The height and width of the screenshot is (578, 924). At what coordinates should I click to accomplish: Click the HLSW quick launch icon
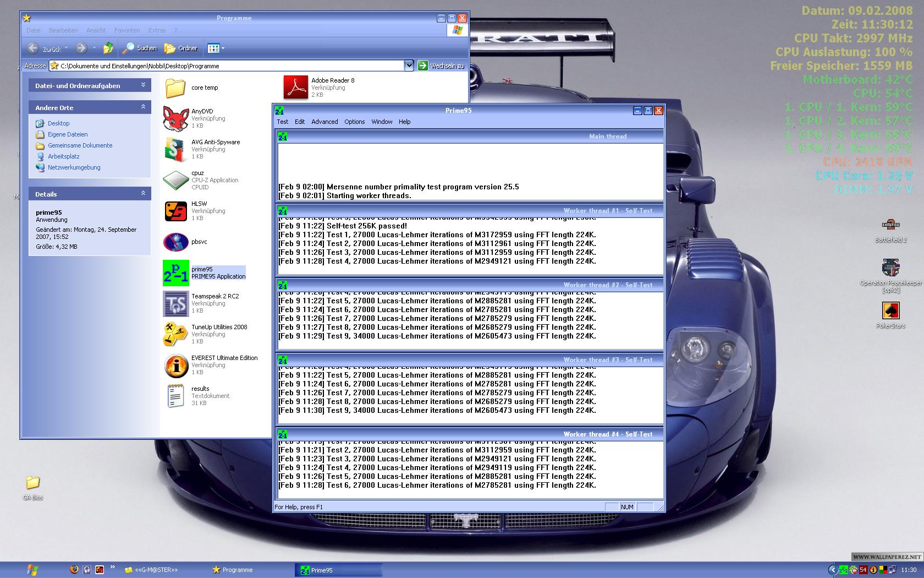[100, 570]
